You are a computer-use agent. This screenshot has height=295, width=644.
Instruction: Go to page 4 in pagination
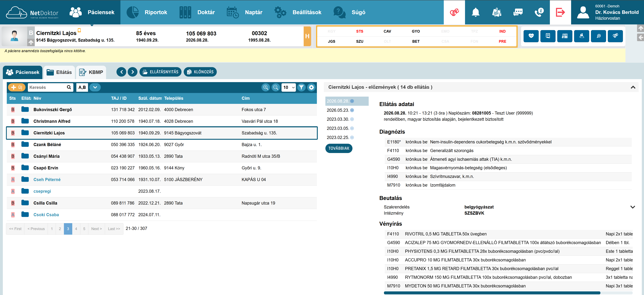pos(76,229)
